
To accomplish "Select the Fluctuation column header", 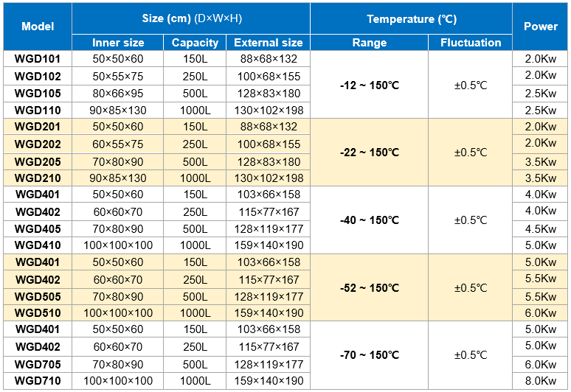I will pyautogui.click(x=470, y=43).
